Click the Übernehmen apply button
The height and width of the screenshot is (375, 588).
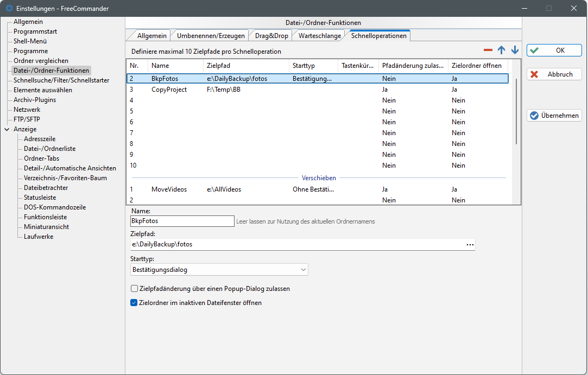coord(554,116)
